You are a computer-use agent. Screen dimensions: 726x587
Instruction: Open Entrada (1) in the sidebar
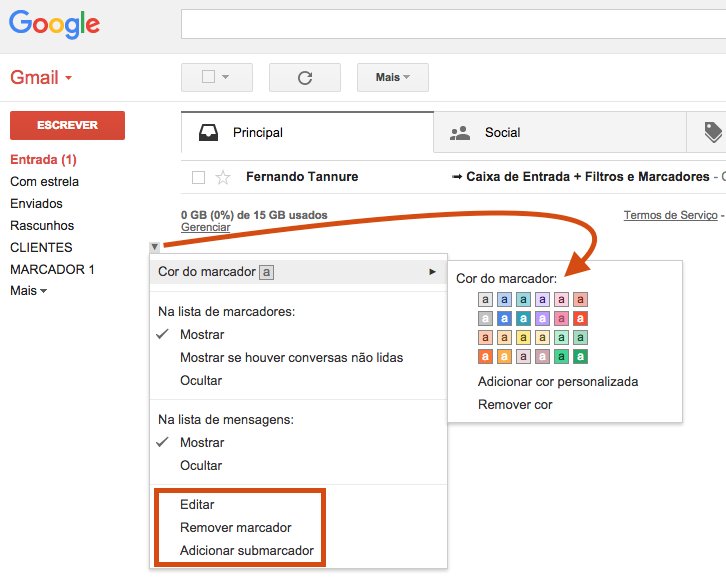44,160
